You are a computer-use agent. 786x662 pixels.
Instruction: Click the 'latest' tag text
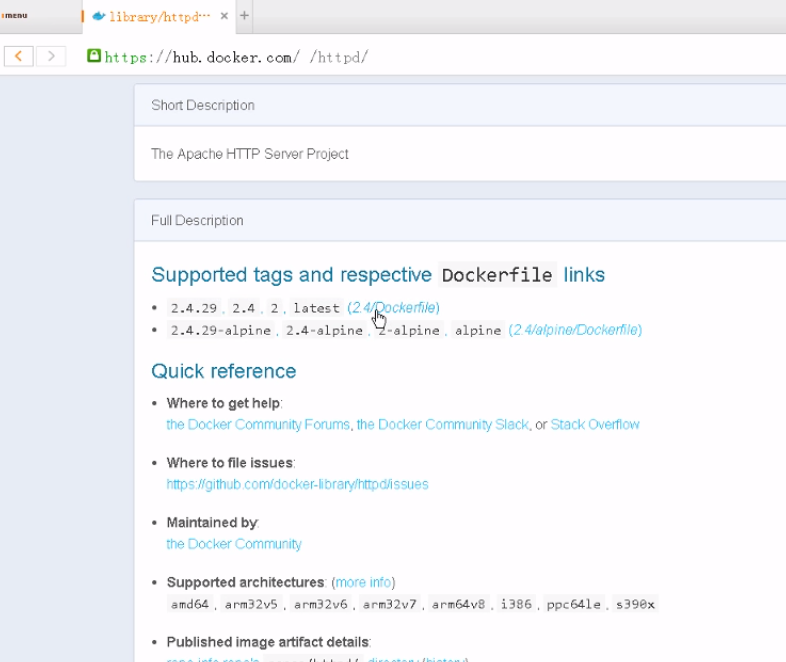coord(316,308)
